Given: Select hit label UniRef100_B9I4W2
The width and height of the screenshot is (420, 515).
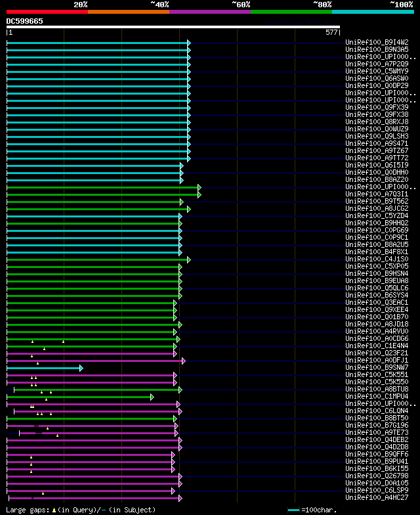Looking at the screenshot, I should pyautogui.click(x=377, y=42).
